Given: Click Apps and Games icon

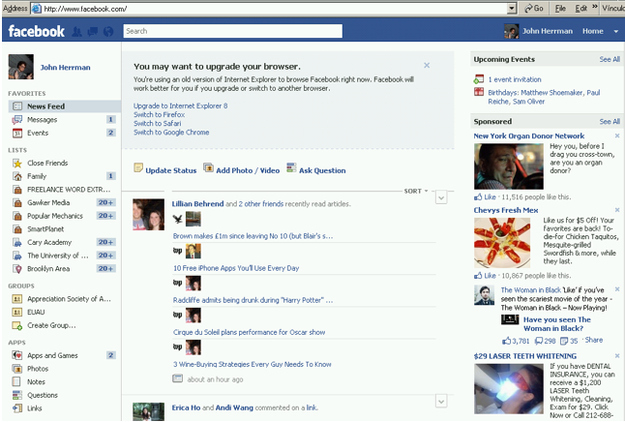Looking at the screenshot, I should click(17, 355).
